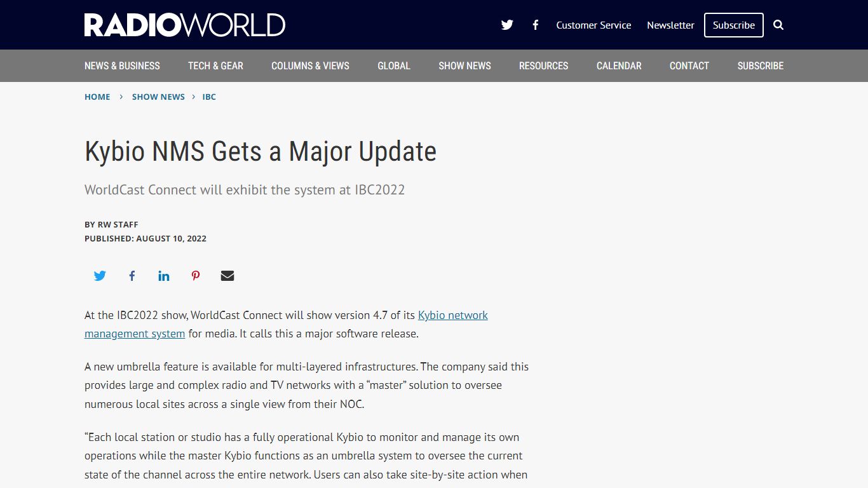Share the article on Facebook
The image size is (868, 488).
[x=132, y=276]
